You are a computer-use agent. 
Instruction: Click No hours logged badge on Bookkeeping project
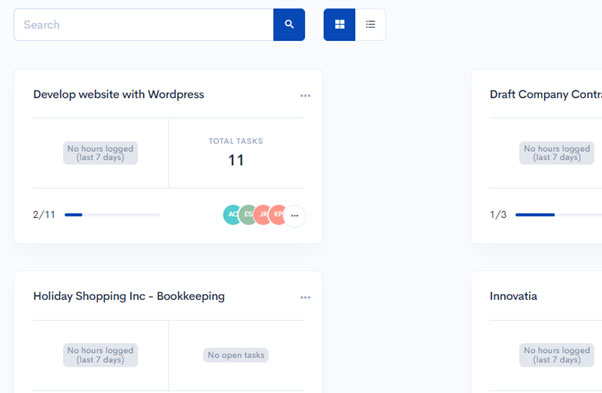[x=100, y=355]
